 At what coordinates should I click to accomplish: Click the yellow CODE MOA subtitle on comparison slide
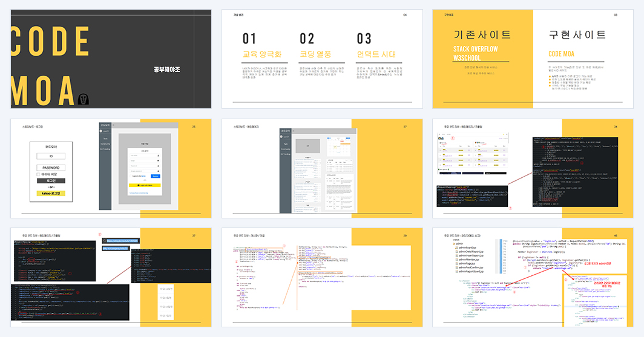coord(562,54)
